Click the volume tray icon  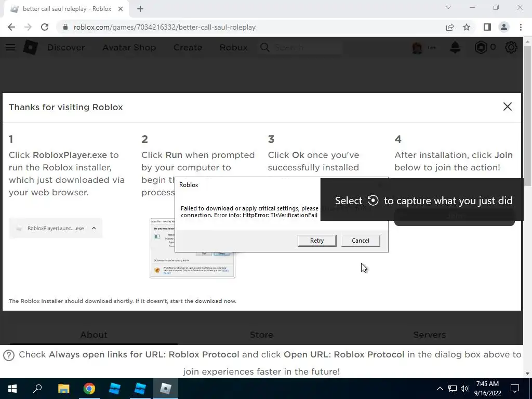coord(464,389)
